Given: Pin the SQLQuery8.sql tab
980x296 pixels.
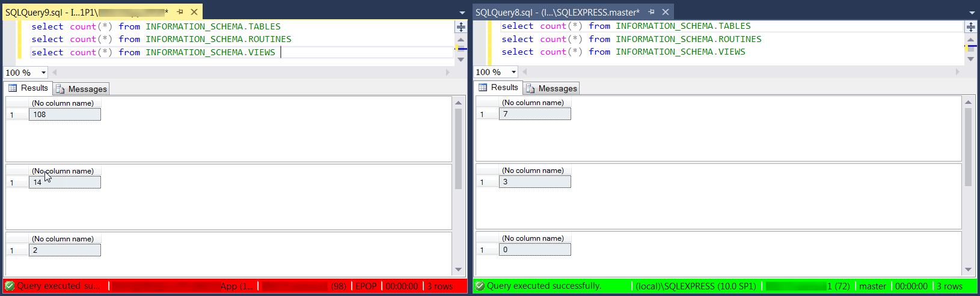Looking at the screenshot, I should click(x=651, y=12).
